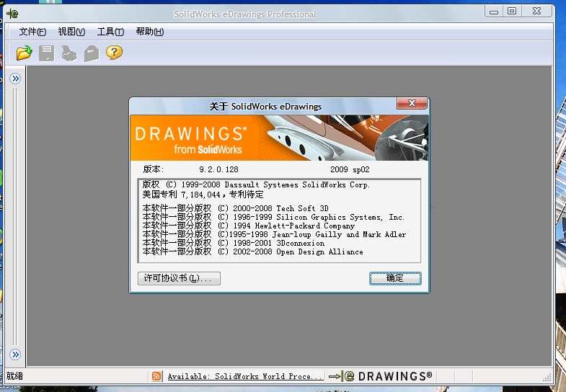Screen dimensions: 566x392
Task: Open the 视图(V) menu
Action: (71, 32)
